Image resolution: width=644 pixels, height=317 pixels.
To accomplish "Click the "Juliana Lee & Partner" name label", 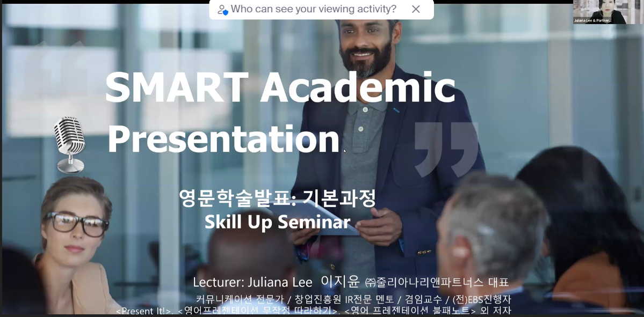I will tap(592, 20).
